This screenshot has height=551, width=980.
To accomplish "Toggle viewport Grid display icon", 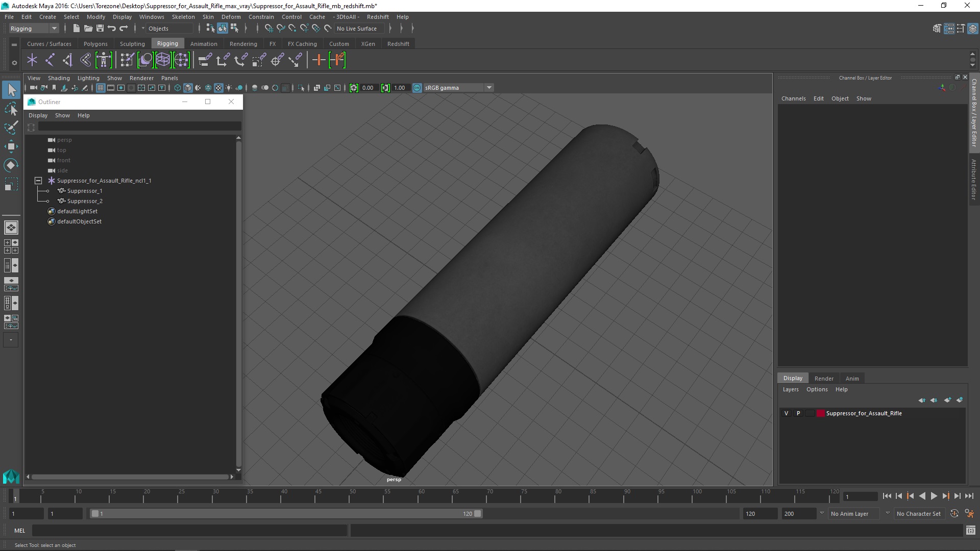I will [x=101, y=88].
